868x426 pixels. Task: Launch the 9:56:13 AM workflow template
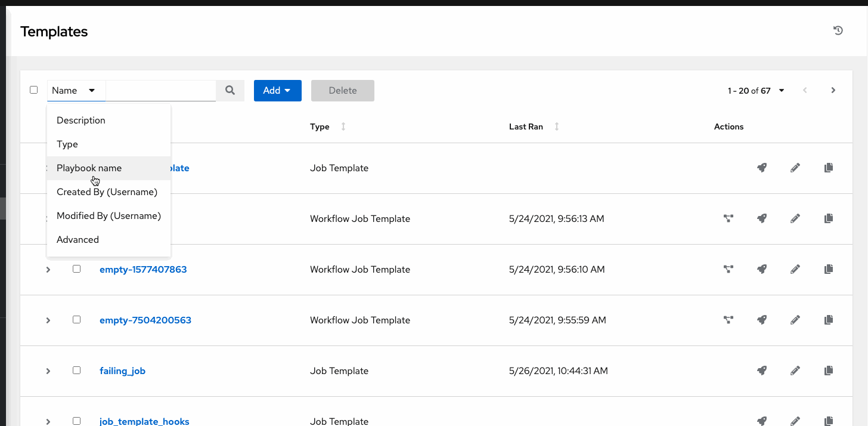(762, 219)
